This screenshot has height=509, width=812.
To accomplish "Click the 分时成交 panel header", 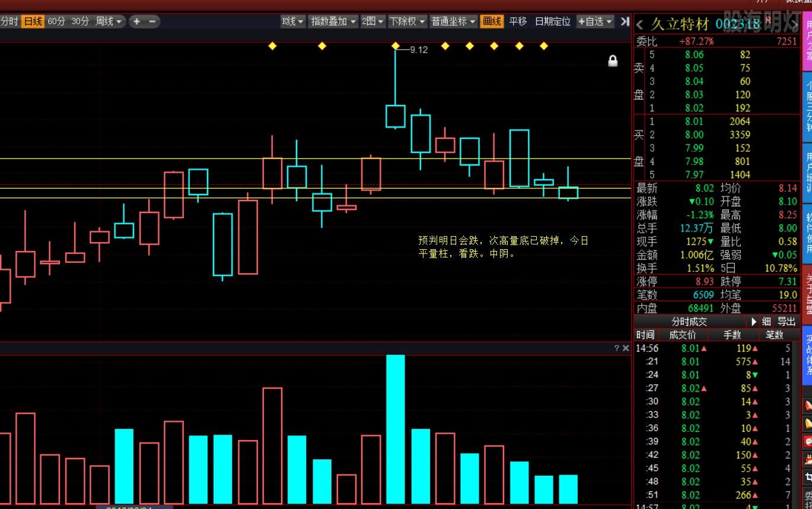I will click(689, 322).
